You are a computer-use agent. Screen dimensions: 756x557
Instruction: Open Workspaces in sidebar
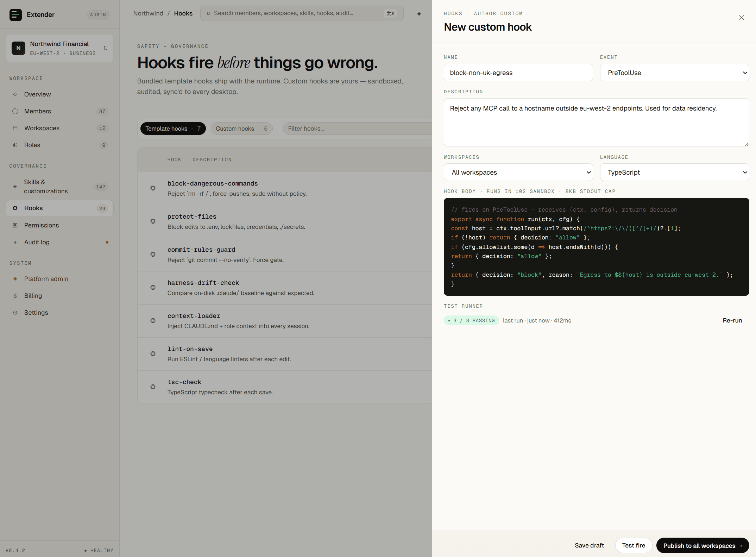(x=59, y=128)
